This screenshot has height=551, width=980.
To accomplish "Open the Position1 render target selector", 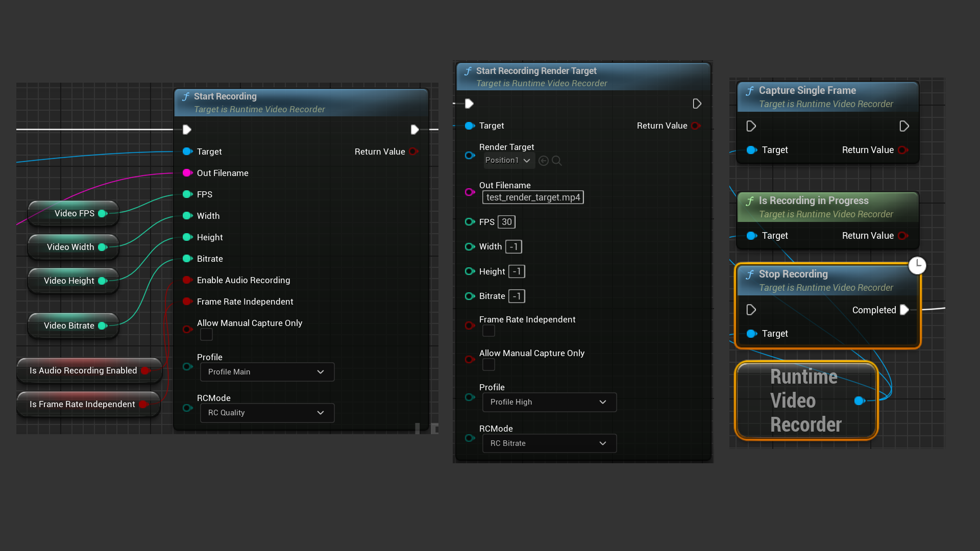I will pyautogui.click(x=508, y=161).
